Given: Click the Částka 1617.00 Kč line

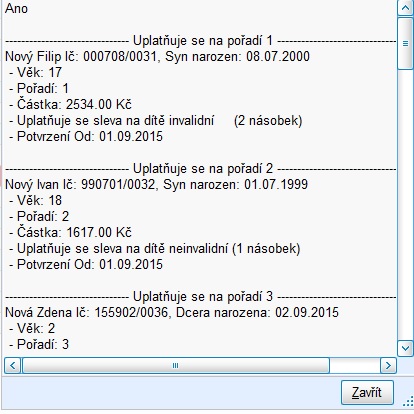Looking at the screenshot, I should pyautogui.click(x=70, y=232).
